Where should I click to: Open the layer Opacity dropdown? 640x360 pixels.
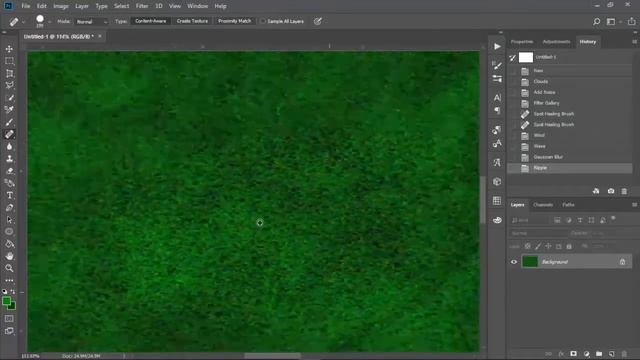tap(598, 233)
